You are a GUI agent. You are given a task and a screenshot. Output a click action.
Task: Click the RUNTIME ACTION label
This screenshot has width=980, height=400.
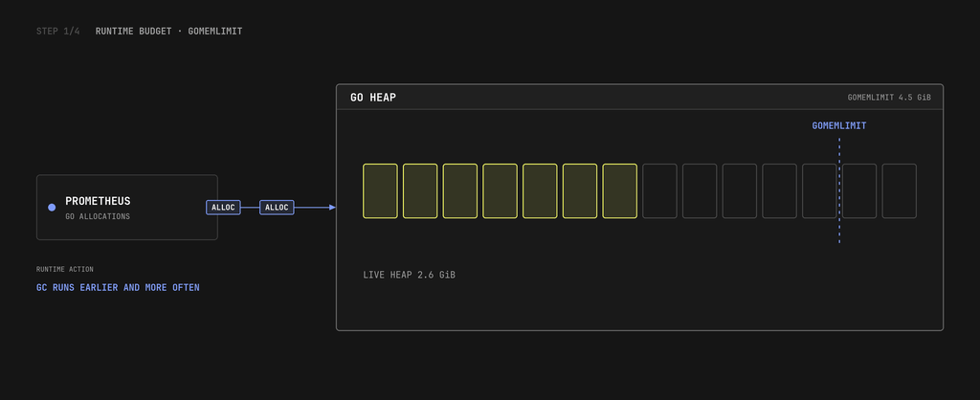(x=65, y=269)
